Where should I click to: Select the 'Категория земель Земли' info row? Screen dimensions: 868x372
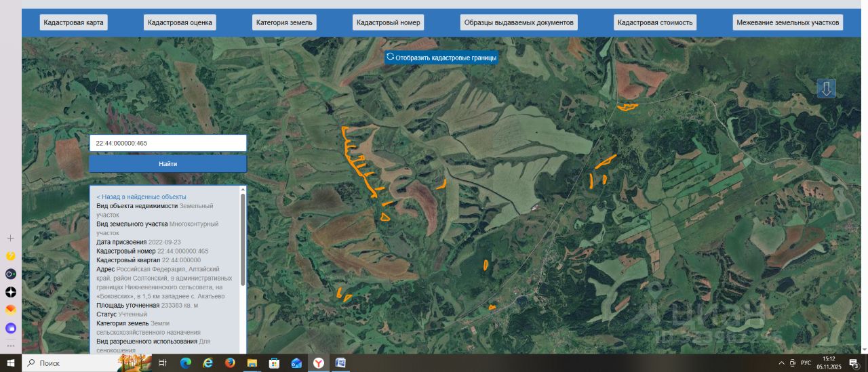(x=149, y=328)
